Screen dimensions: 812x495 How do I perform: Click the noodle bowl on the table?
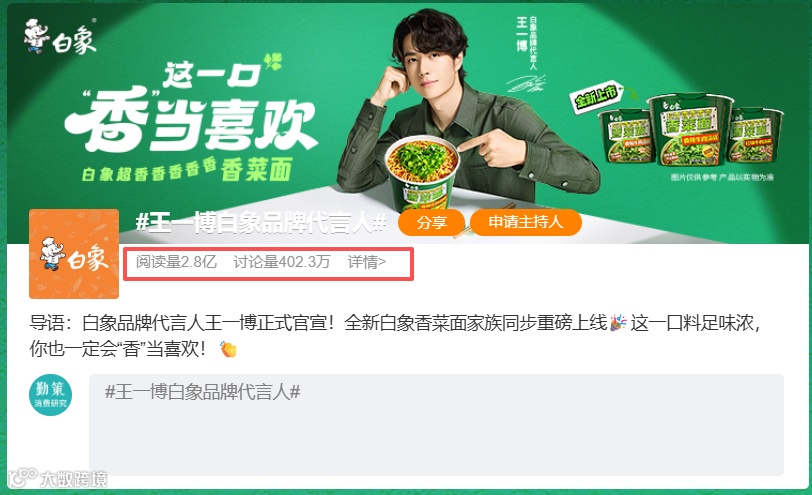tap(422, 178)
